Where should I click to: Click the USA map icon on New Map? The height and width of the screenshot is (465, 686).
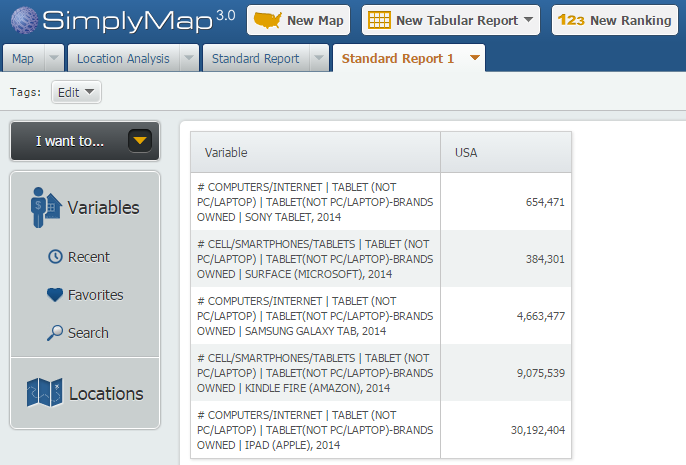point(267,20)
